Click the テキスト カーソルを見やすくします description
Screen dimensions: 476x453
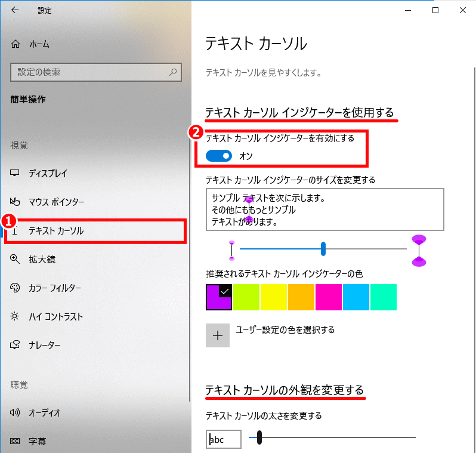(264, 73)
